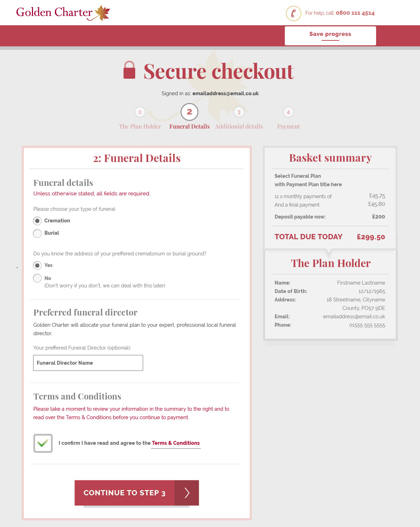Viewport: 420px width, 527px height.
Task: Choose No for knowing the crematorium address
Action: pyautogui.click(x=37, y=278)
